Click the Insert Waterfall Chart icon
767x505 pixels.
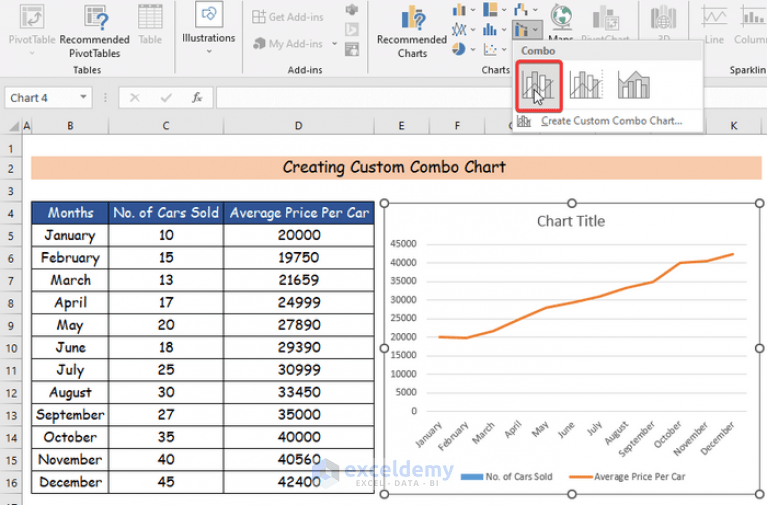pos(521,9)
